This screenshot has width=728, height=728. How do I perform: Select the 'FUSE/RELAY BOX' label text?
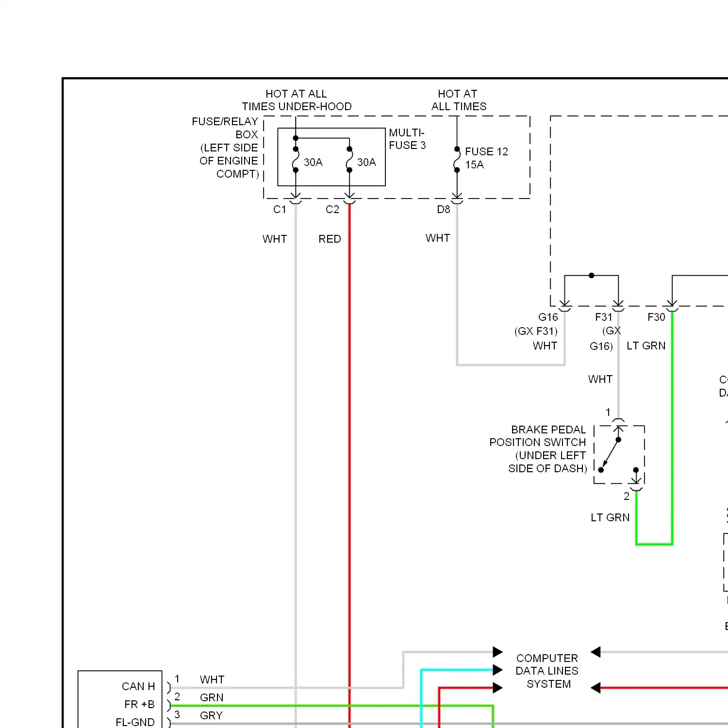[225, 128]
